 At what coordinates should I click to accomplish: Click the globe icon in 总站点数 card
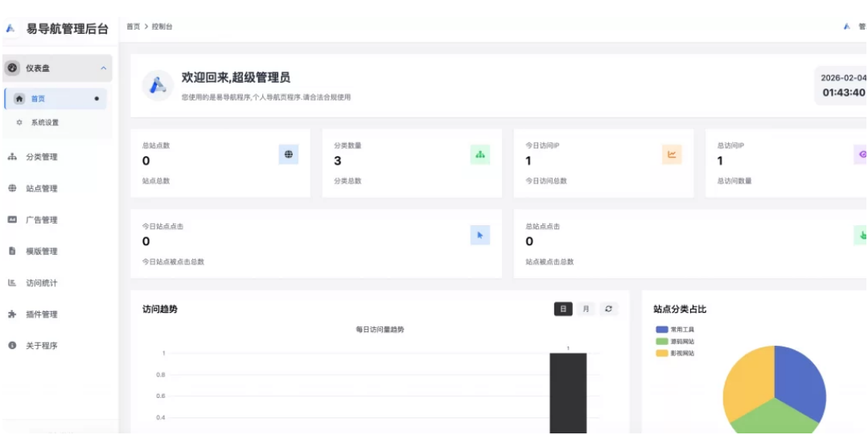click(289, 154)
